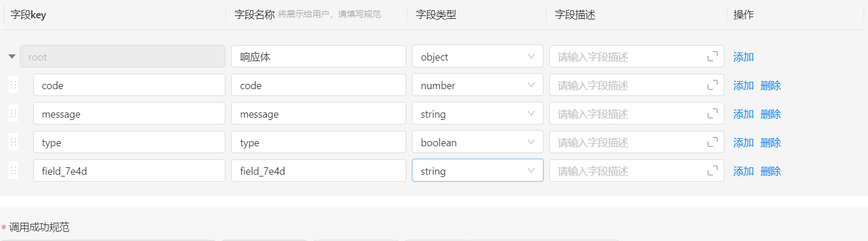Open expand icon in type description field
868x241 pixels.
tap(712, 142)
